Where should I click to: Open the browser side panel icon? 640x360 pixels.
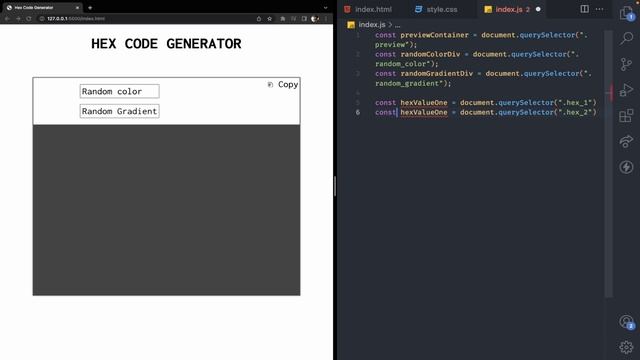click(x=304, y=18)
